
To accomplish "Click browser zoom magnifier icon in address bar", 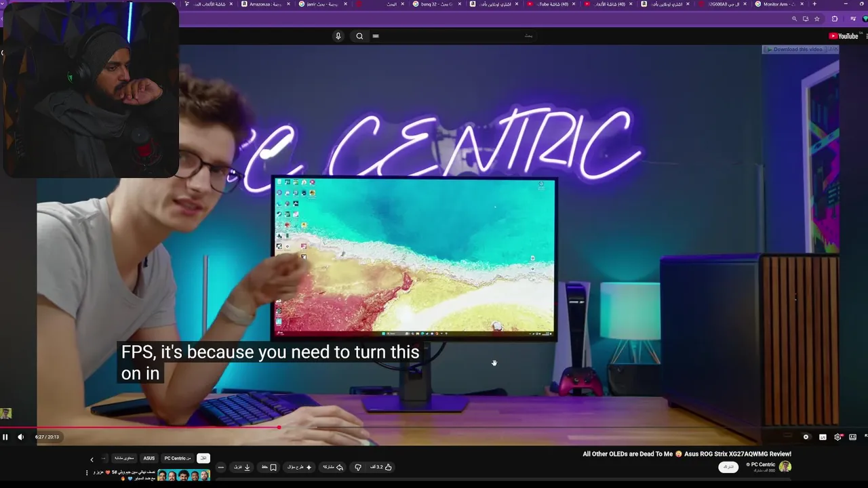I will [x=794, y=19].
